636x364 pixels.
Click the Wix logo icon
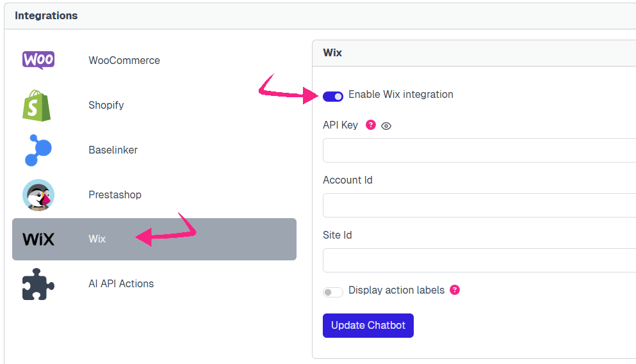tap(38, 239)
